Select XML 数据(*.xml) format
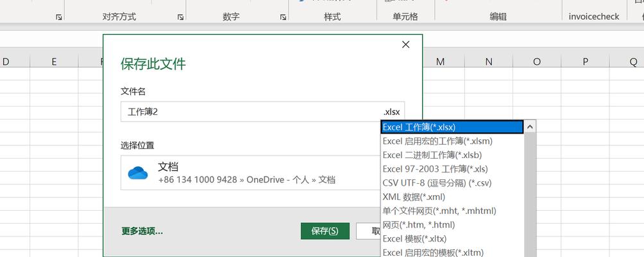The height and width of the screenshot is (257, 644). [452, 197]
